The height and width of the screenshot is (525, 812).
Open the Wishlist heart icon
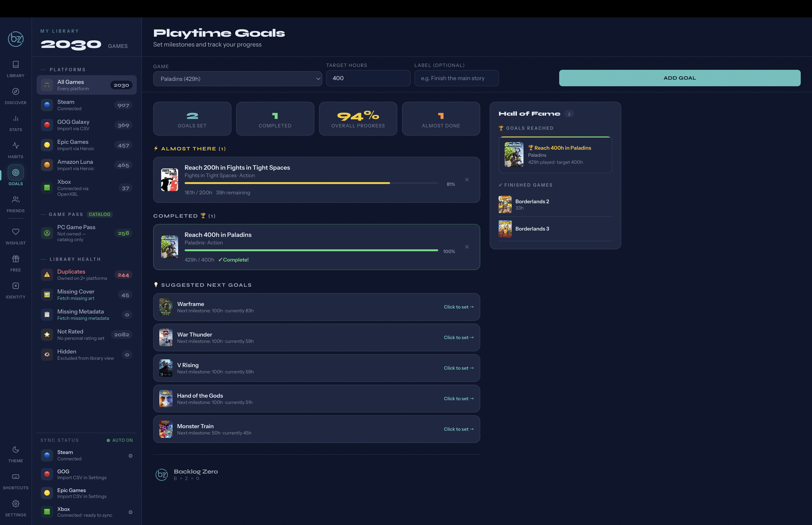point(16,232)
